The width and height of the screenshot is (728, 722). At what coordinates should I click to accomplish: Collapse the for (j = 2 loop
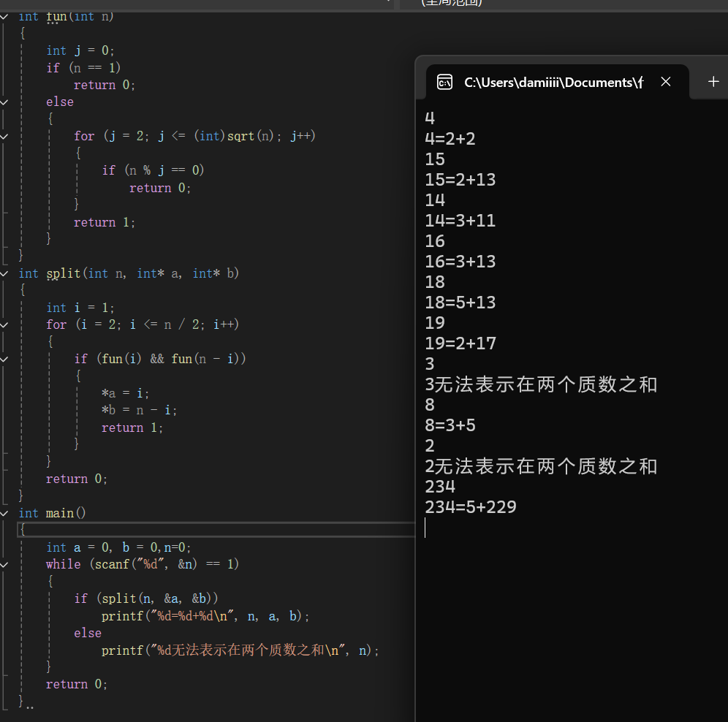tap(4, 137)
